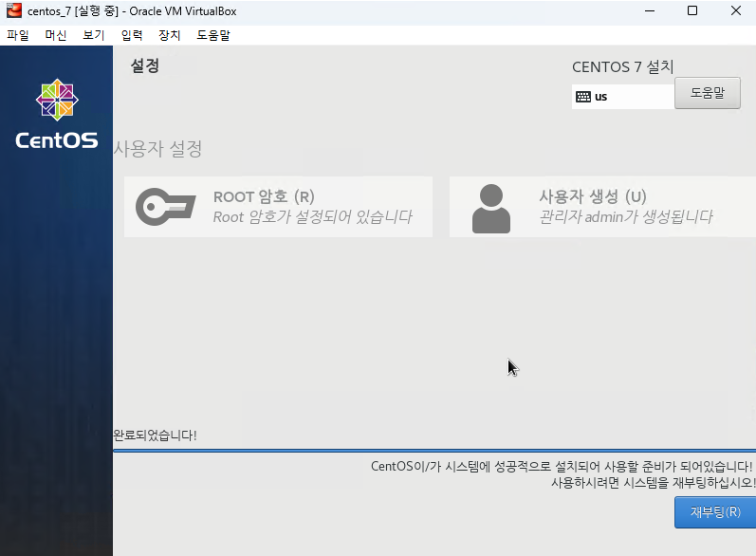Click 'Root 암호가 설정되어 있습니다' text

click(x=312, y=217)
